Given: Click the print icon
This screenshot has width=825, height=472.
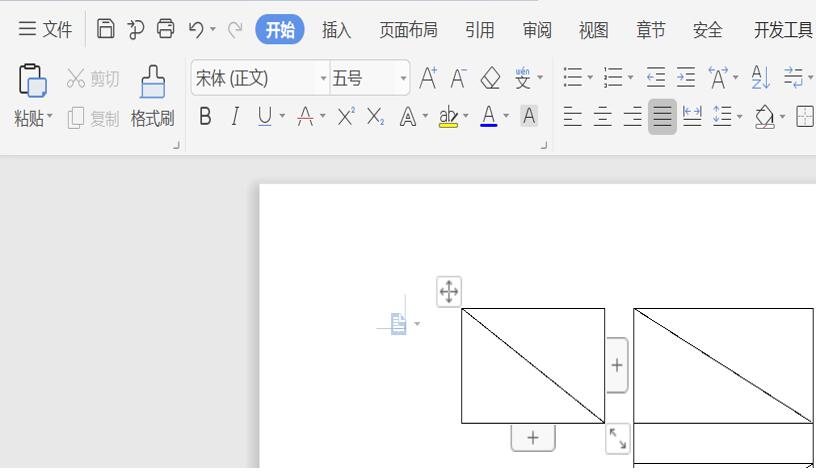Looking at the screenshot, I should (x=166, y=29).
